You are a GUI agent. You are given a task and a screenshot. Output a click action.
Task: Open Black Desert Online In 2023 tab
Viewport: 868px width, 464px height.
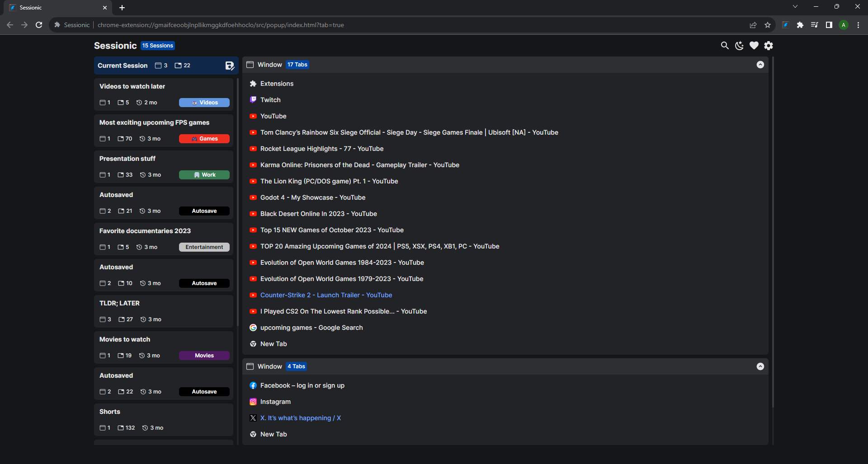(319, 214)
